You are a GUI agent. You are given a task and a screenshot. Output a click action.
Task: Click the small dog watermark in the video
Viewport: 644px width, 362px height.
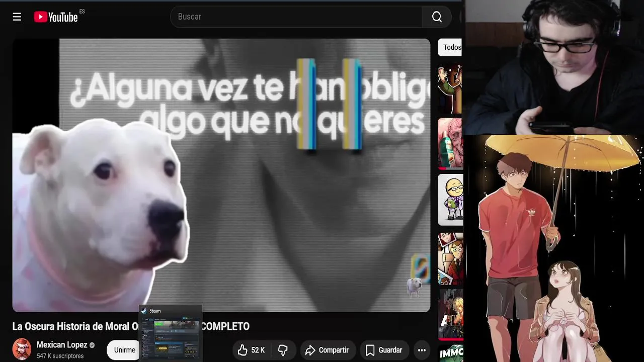pos(414,287)
